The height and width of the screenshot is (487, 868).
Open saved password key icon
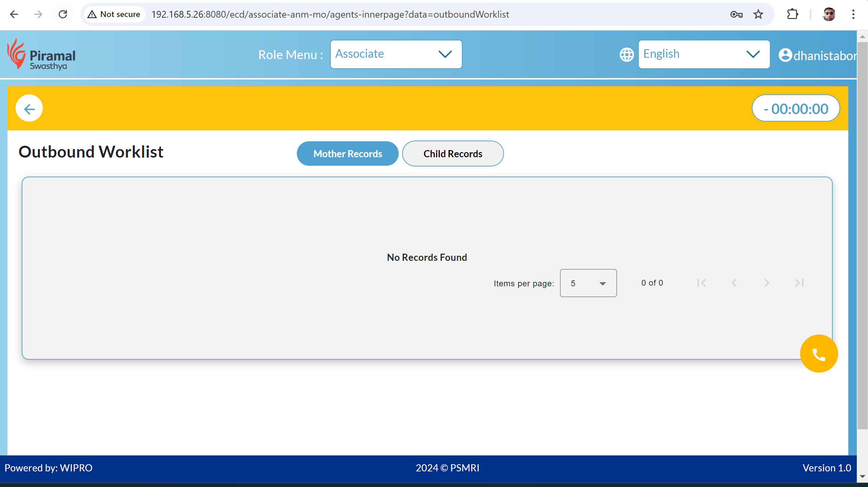click(x=736, y=14)
